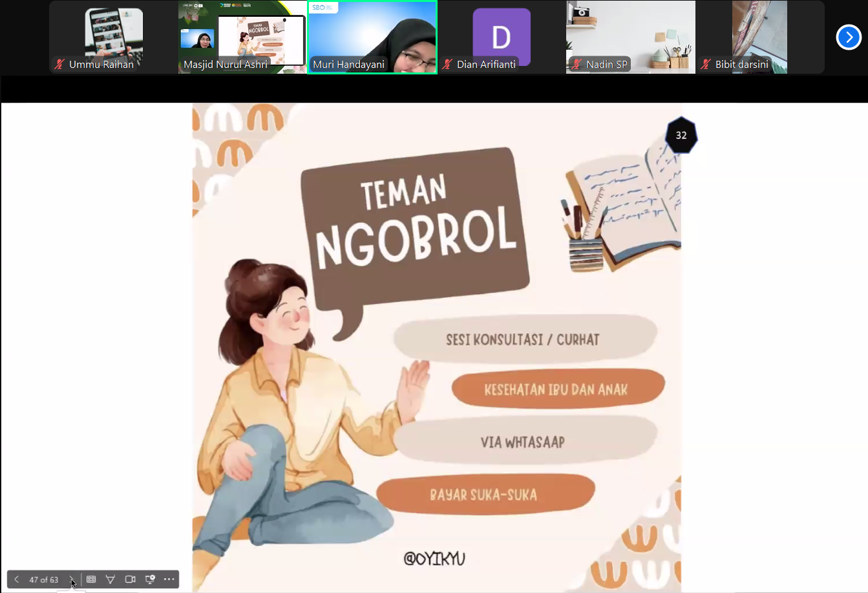This screenshot has height=593, width=868.
Task: Click muted mic icon for Bibit darsini
Action: [706, 65]
